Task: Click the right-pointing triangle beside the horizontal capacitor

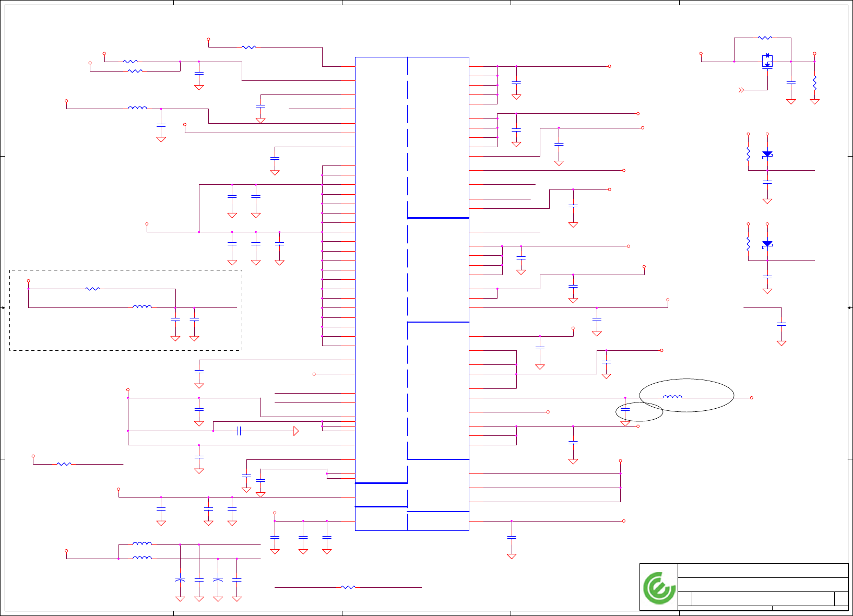Action: (296, 431)
